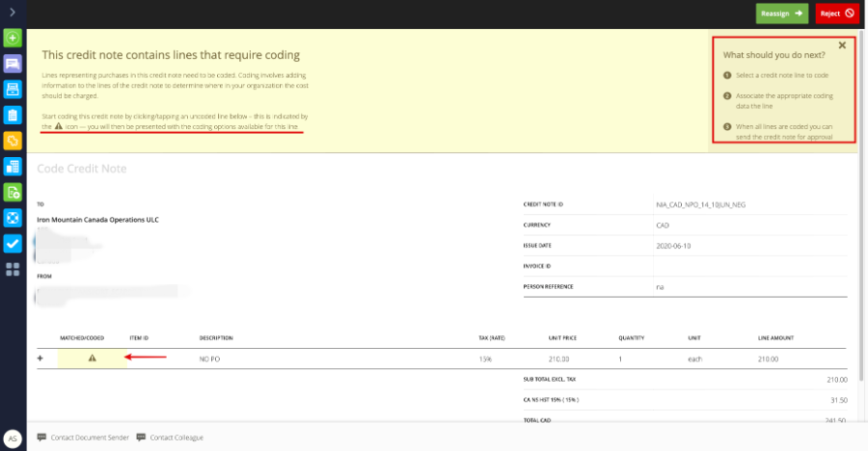Click the CA NS HST 15% label

(551, 400)
